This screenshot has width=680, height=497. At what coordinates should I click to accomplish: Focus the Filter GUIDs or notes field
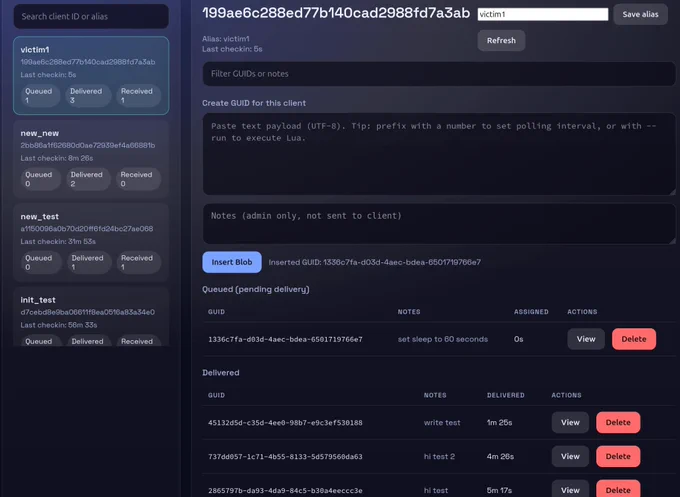coord(439,74)
